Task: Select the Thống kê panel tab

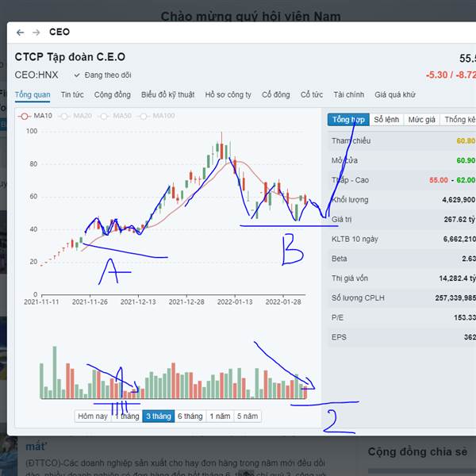Action: 459,120
